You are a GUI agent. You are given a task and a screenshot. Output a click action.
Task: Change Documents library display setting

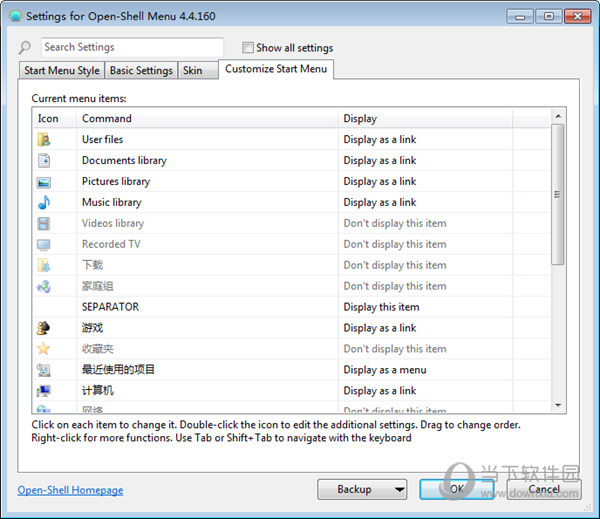(x=380, y=160)
